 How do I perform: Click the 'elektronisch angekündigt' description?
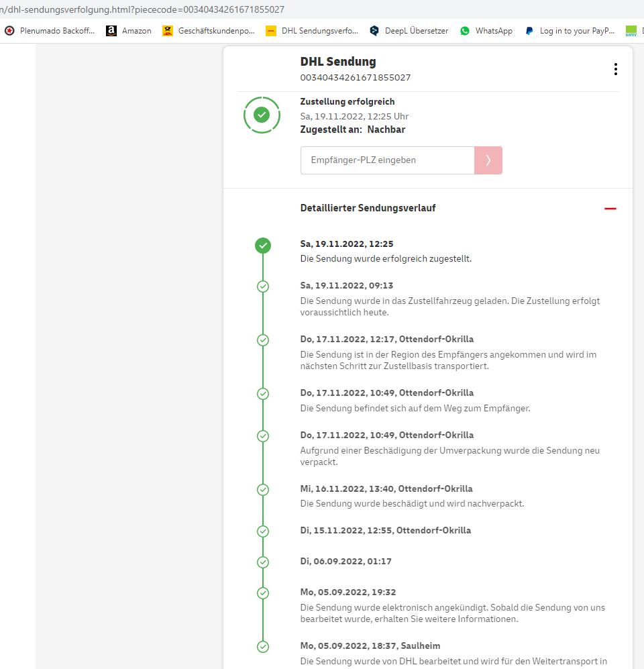453,613
